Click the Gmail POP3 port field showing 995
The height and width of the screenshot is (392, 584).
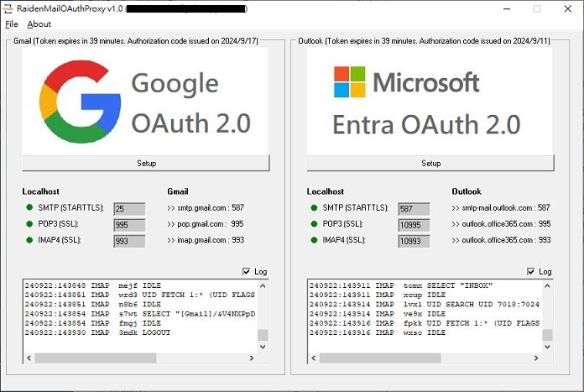click(129, 225)
